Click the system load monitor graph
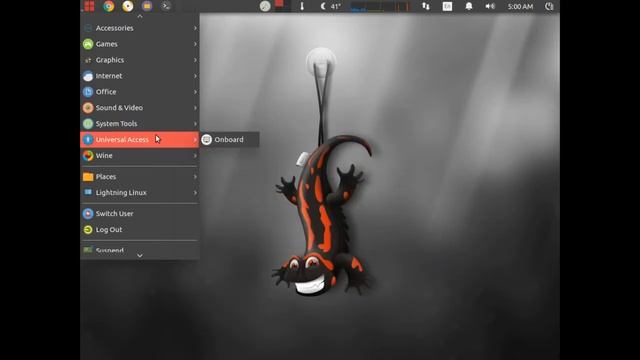640x360 pixels. point(380,6)
